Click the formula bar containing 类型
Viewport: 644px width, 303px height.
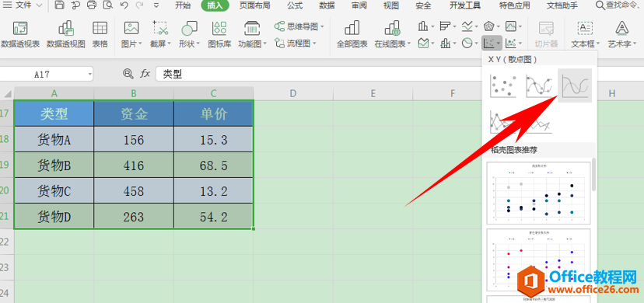pos(318,75)
